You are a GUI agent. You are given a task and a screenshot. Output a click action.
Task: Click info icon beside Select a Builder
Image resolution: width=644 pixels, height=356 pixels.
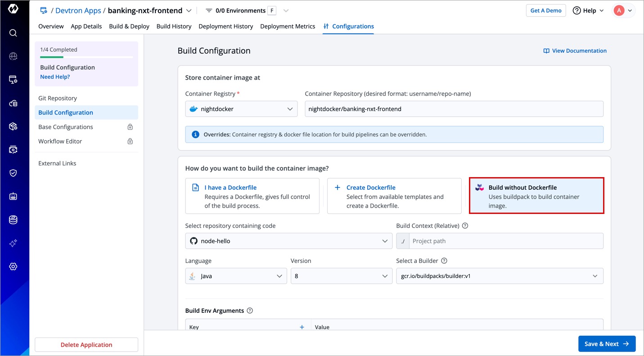click(444, 261)
